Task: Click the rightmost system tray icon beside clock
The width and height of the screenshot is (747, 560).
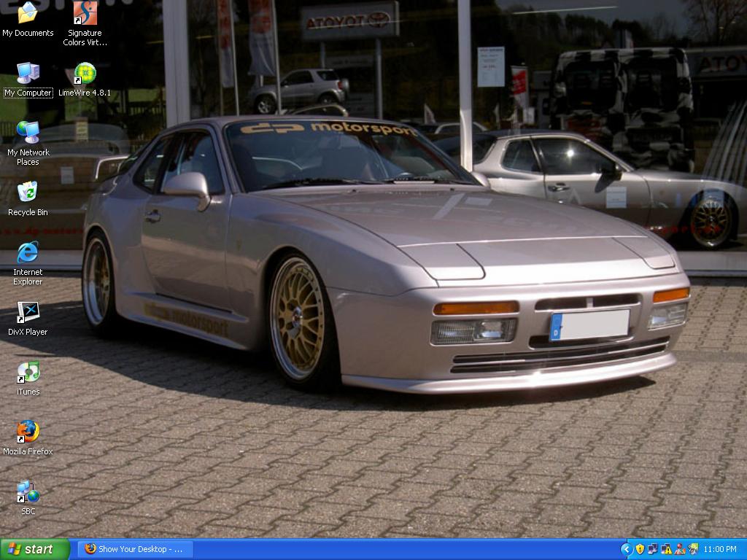Action: (692, 549)
